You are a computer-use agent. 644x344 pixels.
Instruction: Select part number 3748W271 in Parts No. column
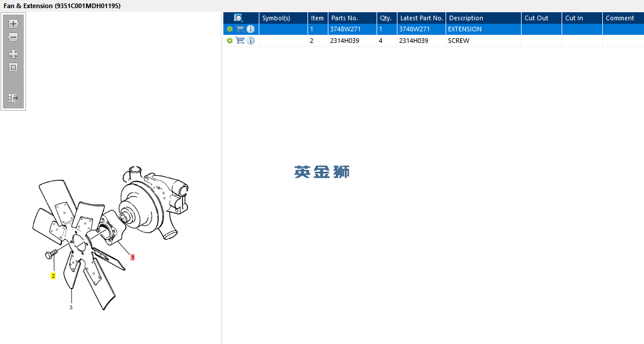click(345, 29)
